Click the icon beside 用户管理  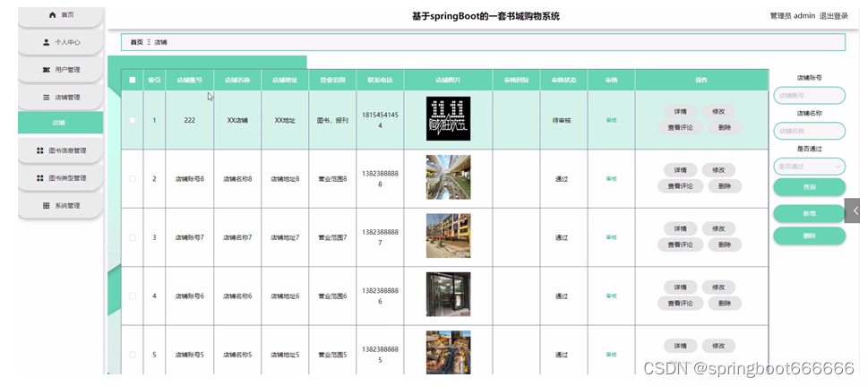tap(47, 70)
